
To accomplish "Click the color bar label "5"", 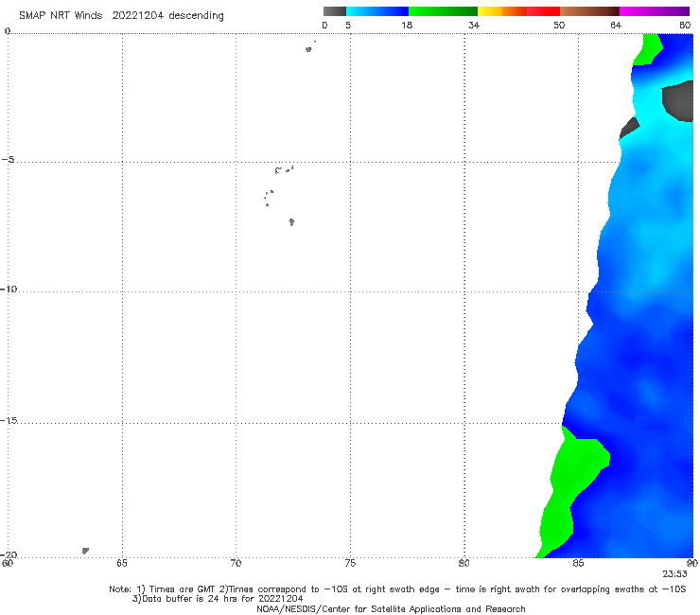I will (x=348, y=25).
